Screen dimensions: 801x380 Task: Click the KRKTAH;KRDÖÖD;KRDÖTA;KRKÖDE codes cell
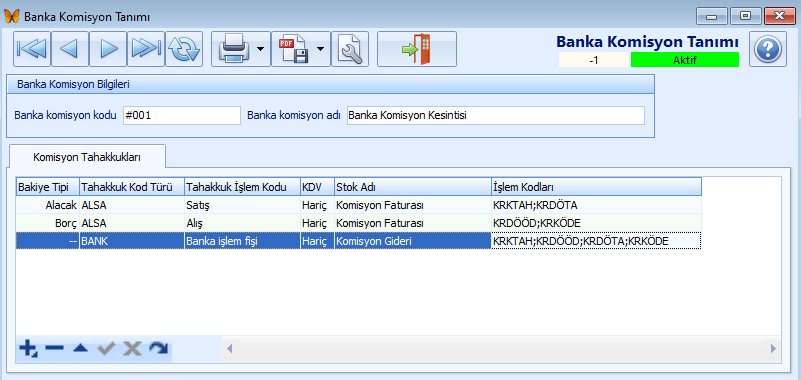[x=596, y=241]
